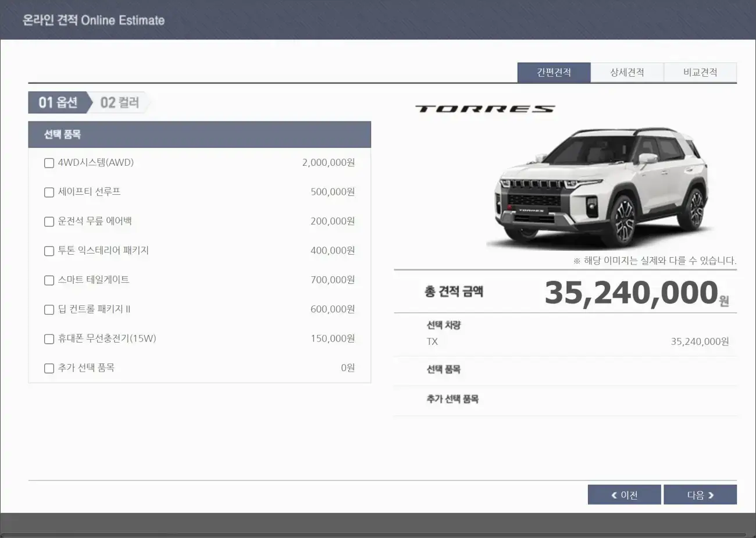Click the 선택 차량 heading
Image resolution: width=756 pixels, height=538 pixels.
(x=444, y=325)
